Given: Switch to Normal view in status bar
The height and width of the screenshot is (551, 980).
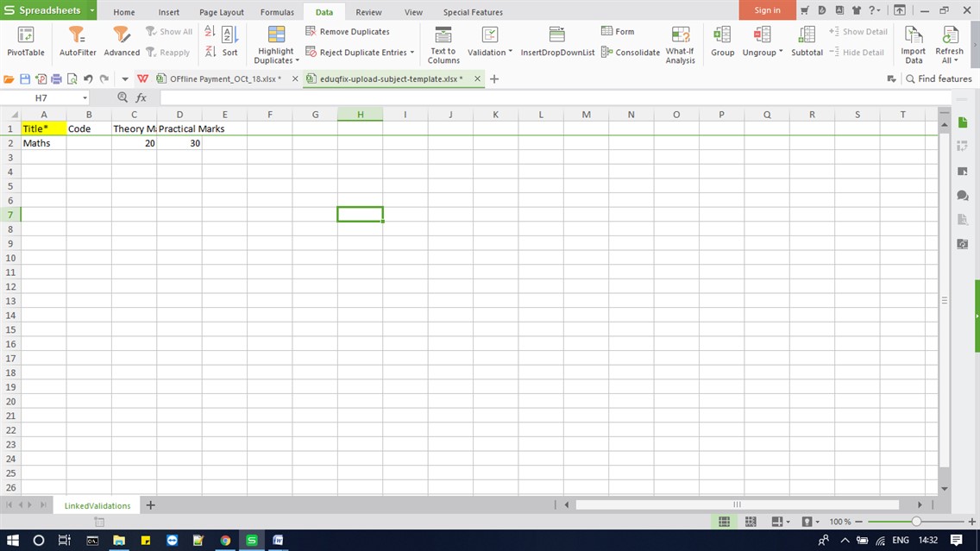Looking at the screenshot, I should tap(725, 522).
